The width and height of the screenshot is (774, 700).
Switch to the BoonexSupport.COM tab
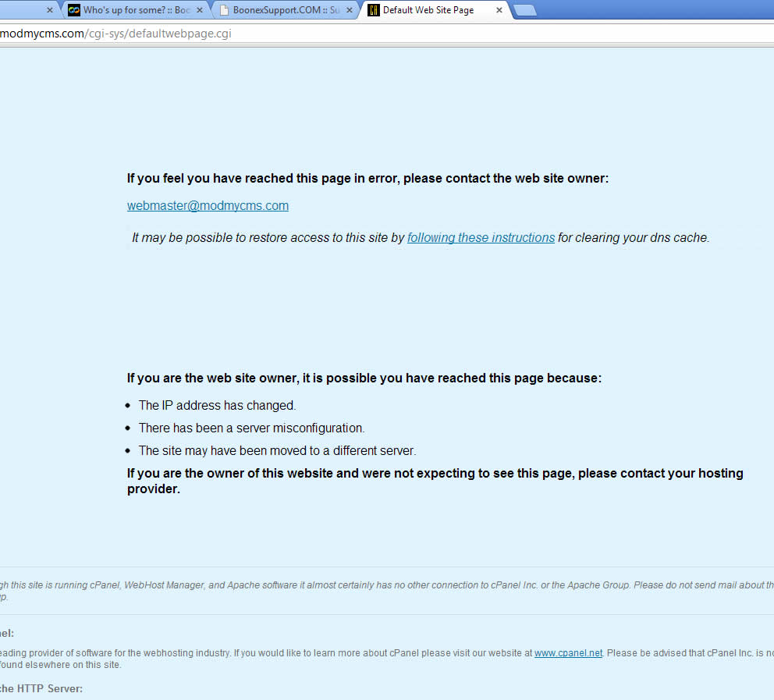(286, 10)
